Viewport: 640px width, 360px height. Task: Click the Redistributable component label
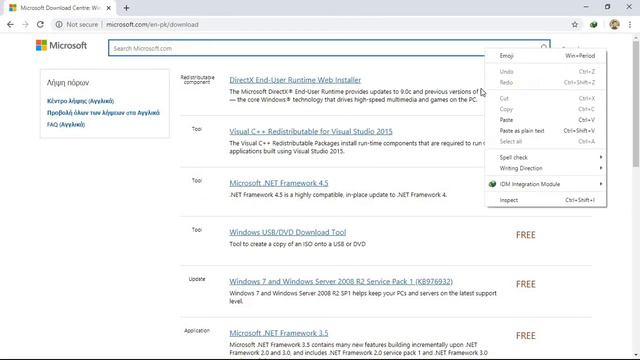click(197, 80)
